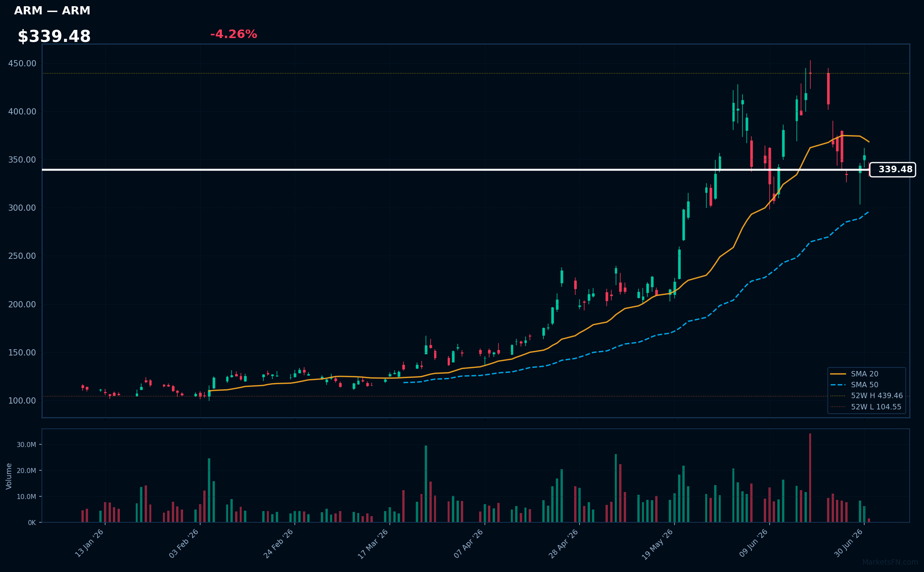
Task: Click the -4.26% change indicator
Action: 234,34
